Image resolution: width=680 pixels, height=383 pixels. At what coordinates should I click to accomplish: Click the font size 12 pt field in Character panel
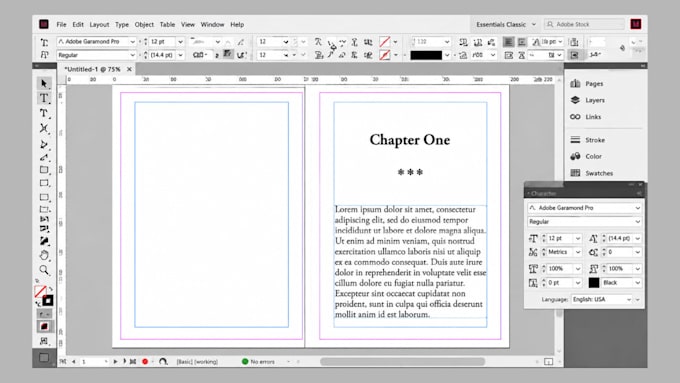pos(560,239)
